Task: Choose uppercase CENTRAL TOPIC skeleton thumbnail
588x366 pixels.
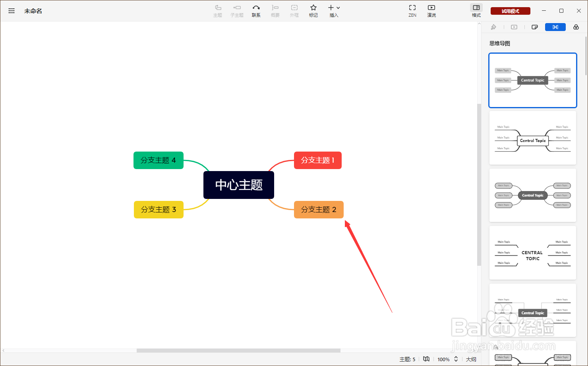Action: click(x=533, y=253)
